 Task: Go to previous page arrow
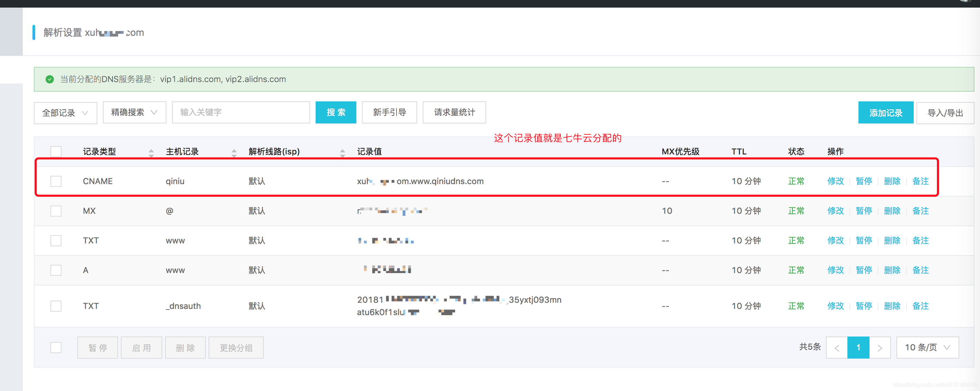click(837, 347)
